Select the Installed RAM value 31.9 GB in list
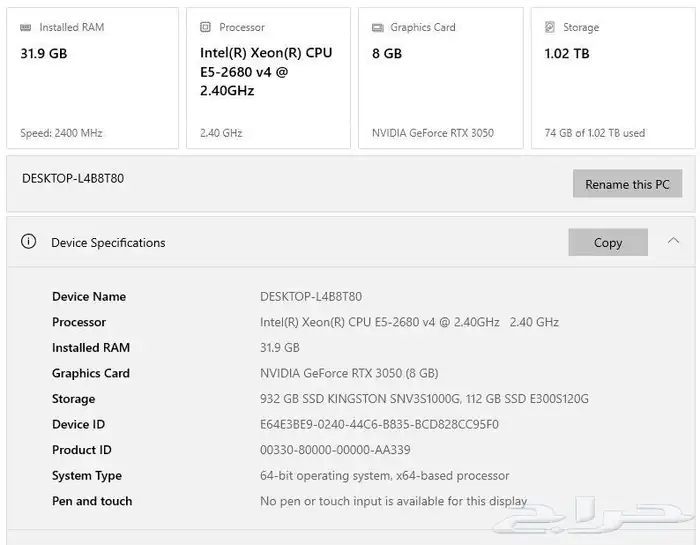The height and width of the screenshot is (545, 700). point(279,348)
